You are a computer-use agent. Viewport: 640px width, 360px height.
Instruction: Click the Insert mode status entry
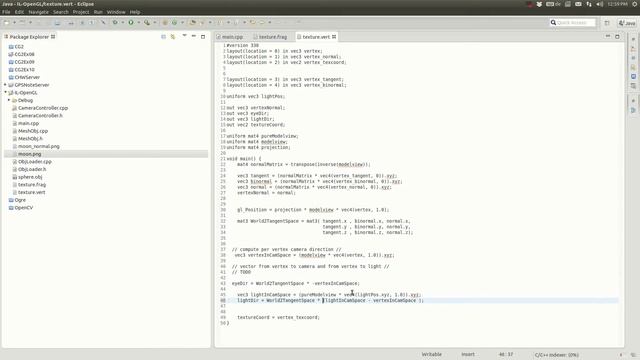coord(468,354)
